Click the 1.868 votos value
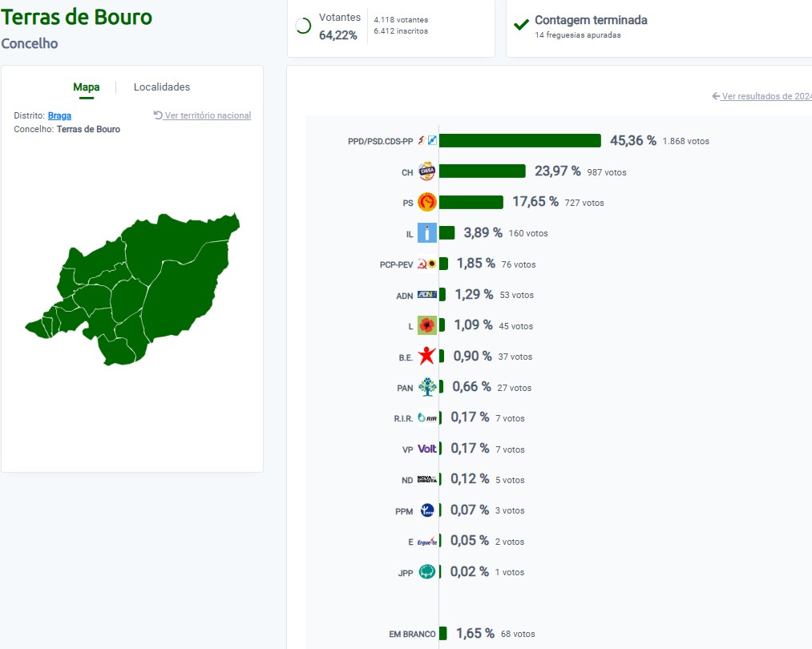 [685, 141]
